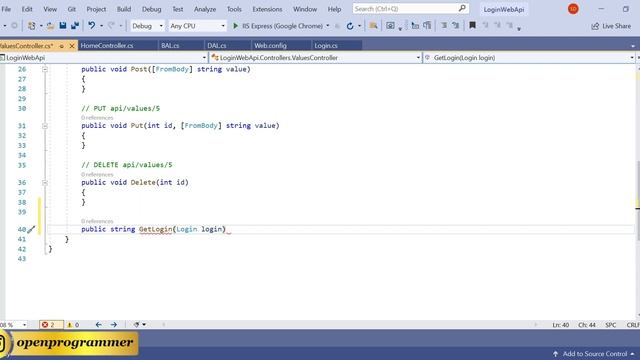Screen dimensions: 640x360
Task: Click the search magnifier icon
Action: click(x=462, y=8)
